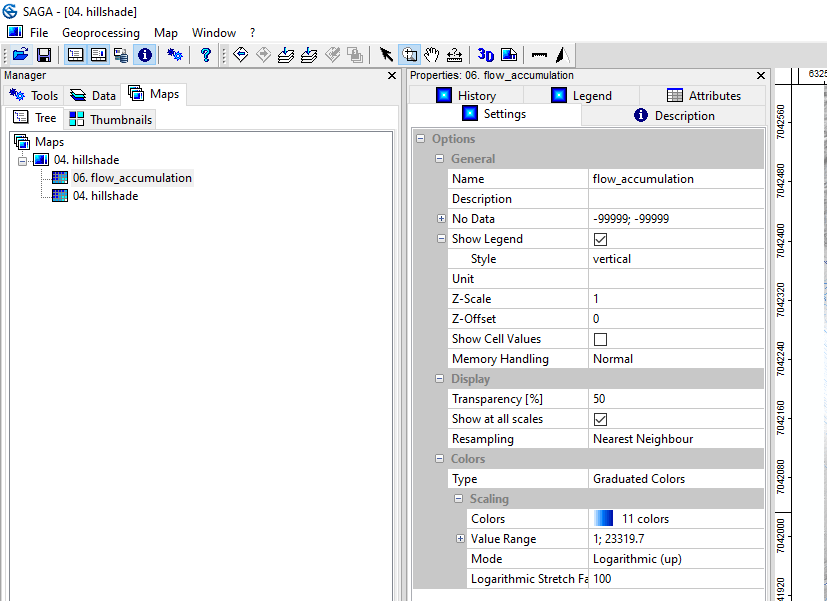Click the Open file folder icon
The width and height of the screenshot is (827, 601).
[20, 55]
